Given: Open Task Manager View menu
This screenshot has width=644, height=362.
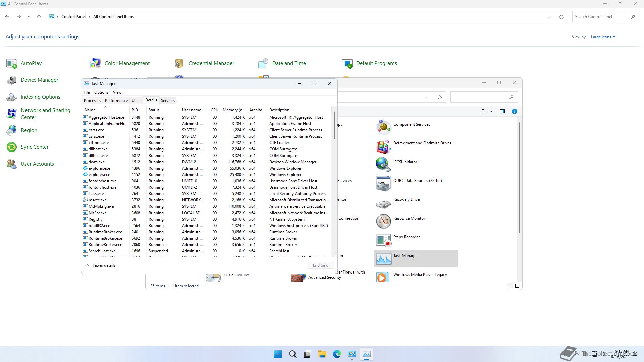Looking at the screenshot, I should [x=117, y=92].
